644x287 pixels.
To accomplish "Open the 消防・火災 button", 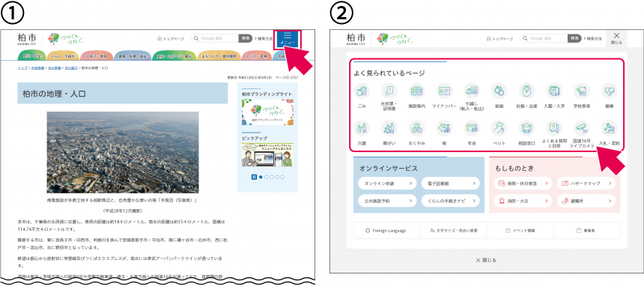I will pyautogui.click(x=523, y=201).
